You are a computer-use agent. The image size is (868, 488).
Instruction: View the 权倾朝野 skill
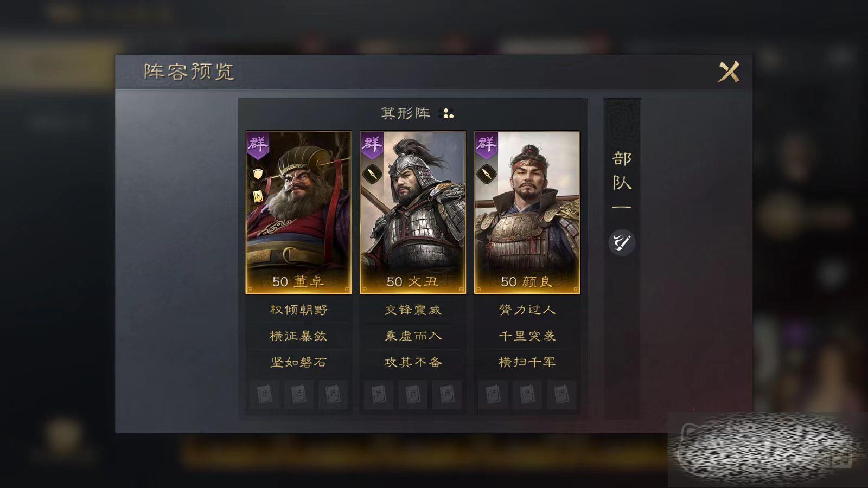299,310
